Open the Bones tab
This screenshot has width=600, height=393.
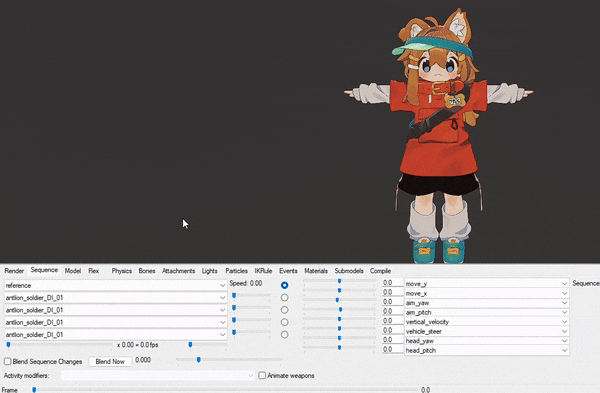point(147,271)
